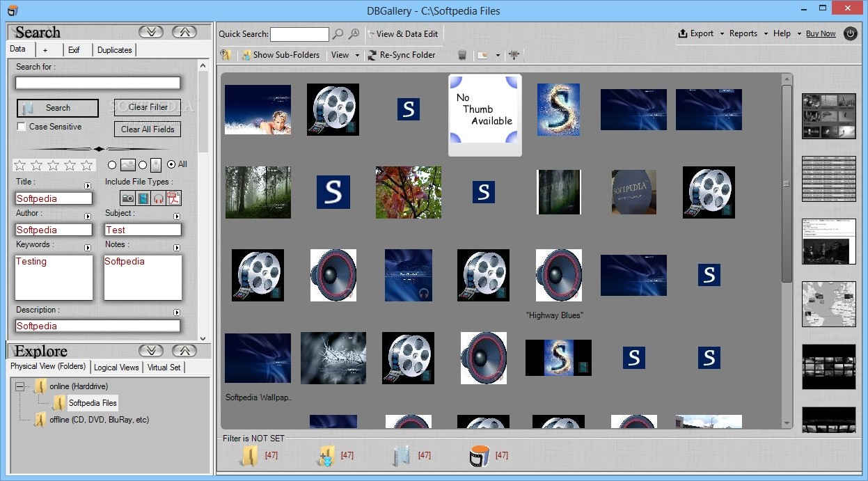The height and width of the screenshot is (481, 868).
Task: Click the portrait person icon beside second radio
Action: pyautogui.click(x=155, y=165)
